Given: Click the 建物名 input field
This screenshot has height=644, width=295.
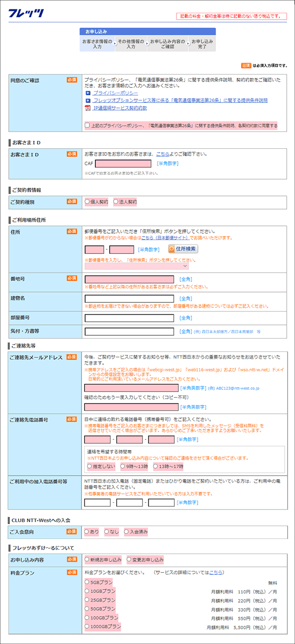Looking at the screenshot, I should (129, 298).
